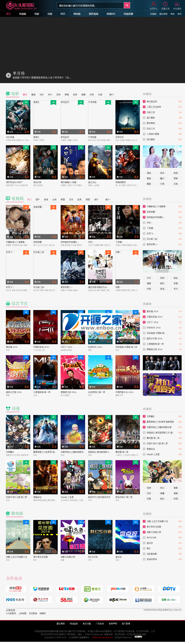Click the 动漫 section icon
Screen dimensions: 185x644
[x=8, y=409]
